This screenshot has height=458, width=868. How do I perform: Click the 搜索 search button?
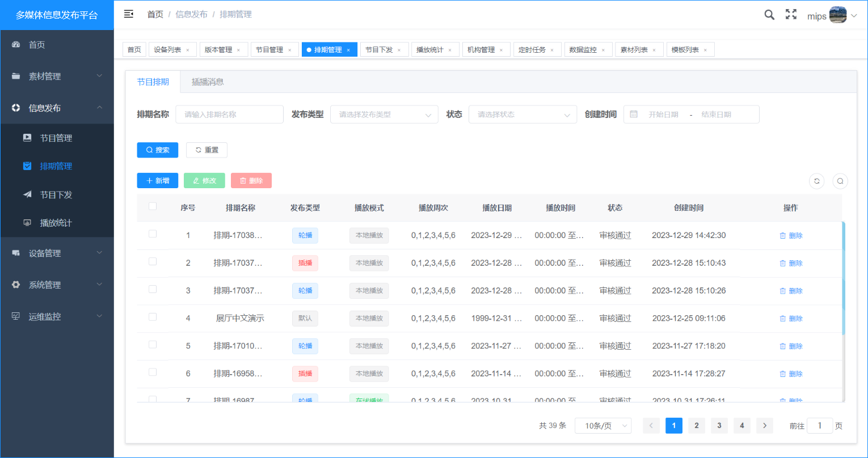point(157,150)
